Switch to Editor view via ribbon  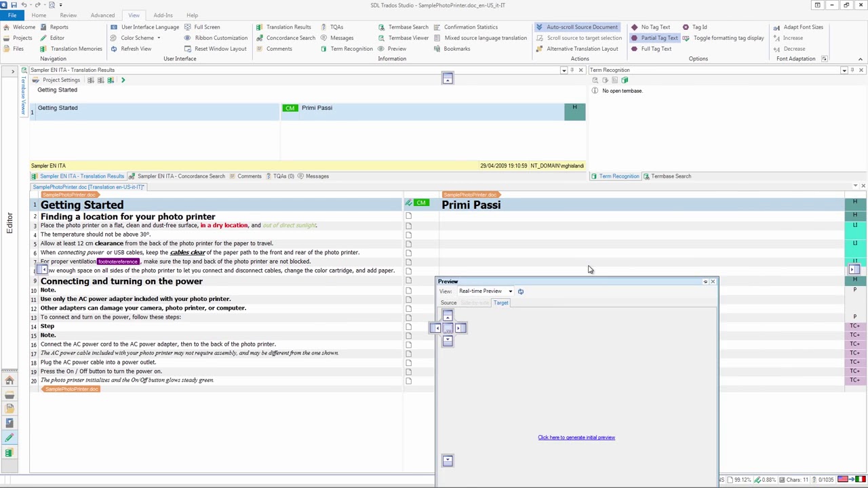tap(52, 38)
